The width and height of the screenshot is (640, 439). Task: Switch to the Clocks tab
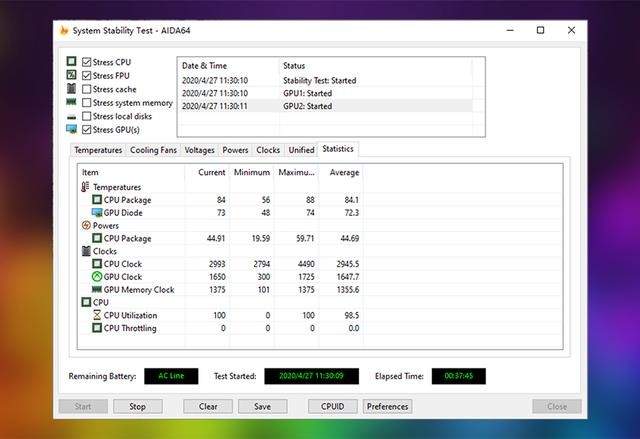pyautogui.click(x=268, y=150)
